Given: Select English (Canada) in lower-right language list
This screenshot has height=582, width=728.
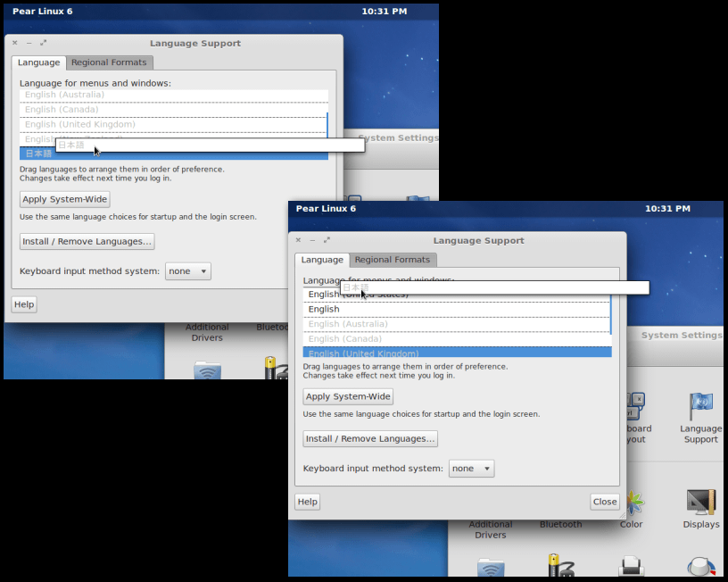Looking at the screenshot, I should click(x=457, y=339).
